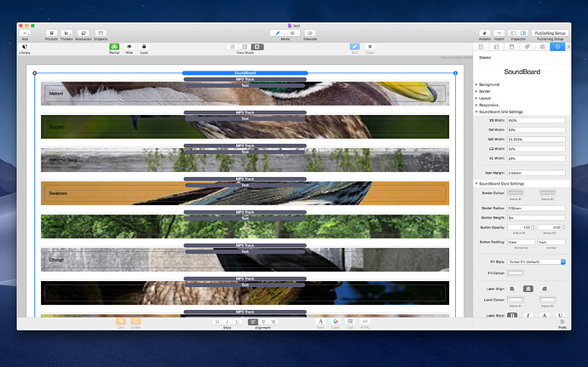Image resolution: width=588 pixels, height=367 pixels.
Task: Open the Add page button in toolbar
Action: (25, 33)
